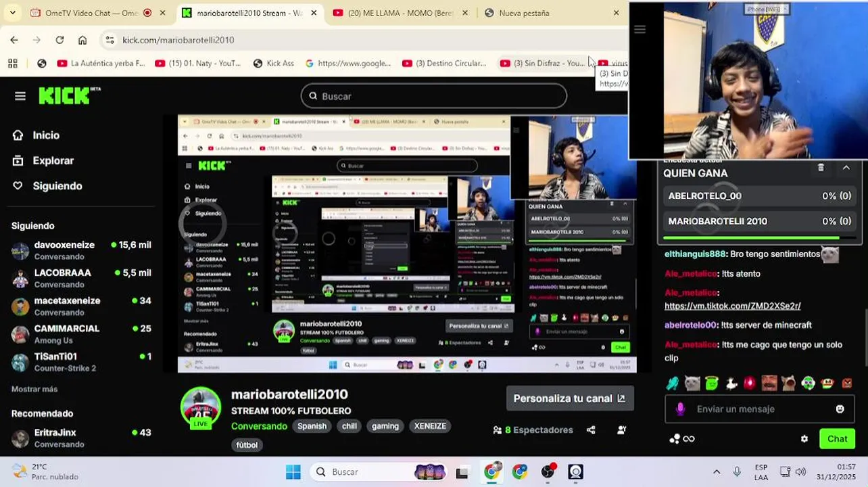
Task: Select the gaming tag
Action: (x=385, y=426)
